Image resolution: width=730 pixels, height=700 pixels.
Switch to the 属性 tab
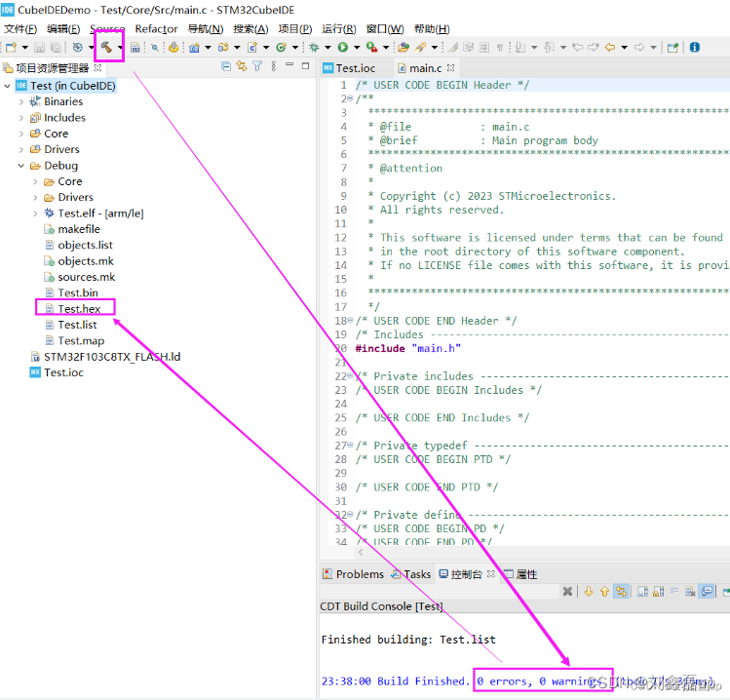pos(520,574)
